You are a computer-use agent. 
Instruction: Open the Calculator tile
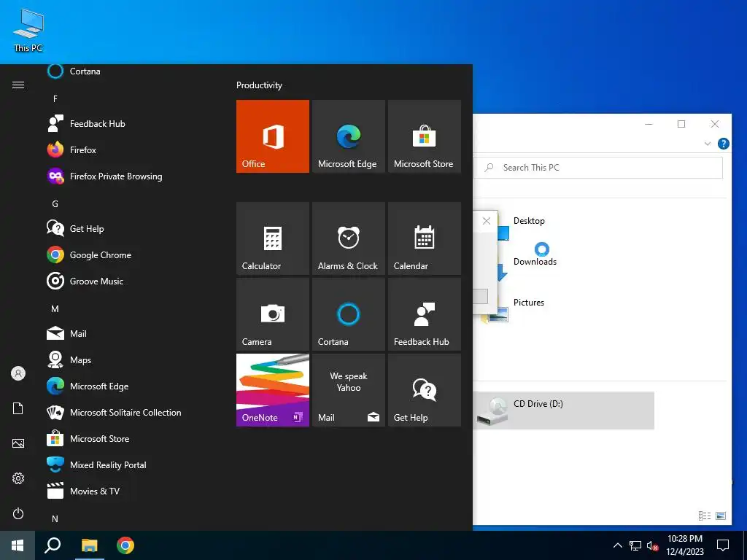coord(273,238)
